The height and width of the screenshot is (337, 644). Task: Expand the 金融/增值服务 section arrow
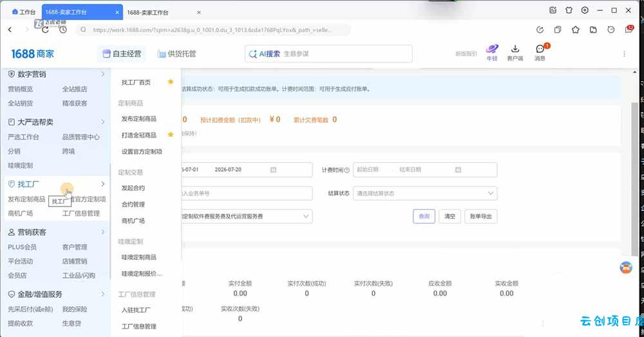pyautogui.click(x=103, y=294)
